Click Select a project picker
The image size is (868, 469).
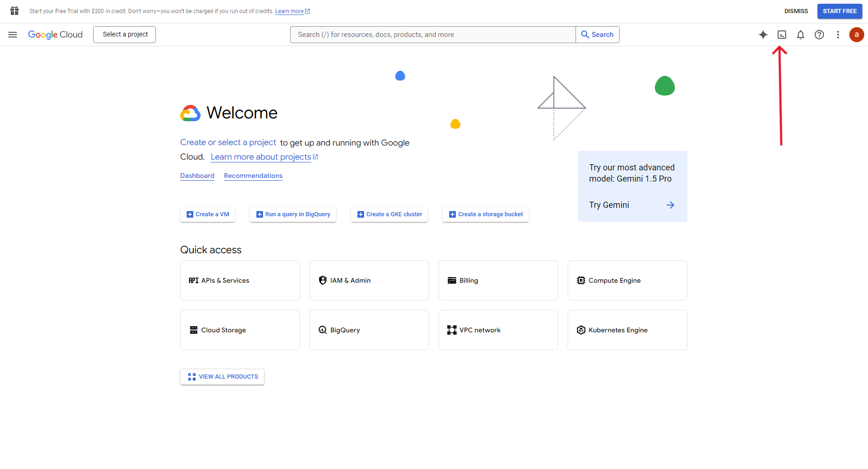click(124, 35)
